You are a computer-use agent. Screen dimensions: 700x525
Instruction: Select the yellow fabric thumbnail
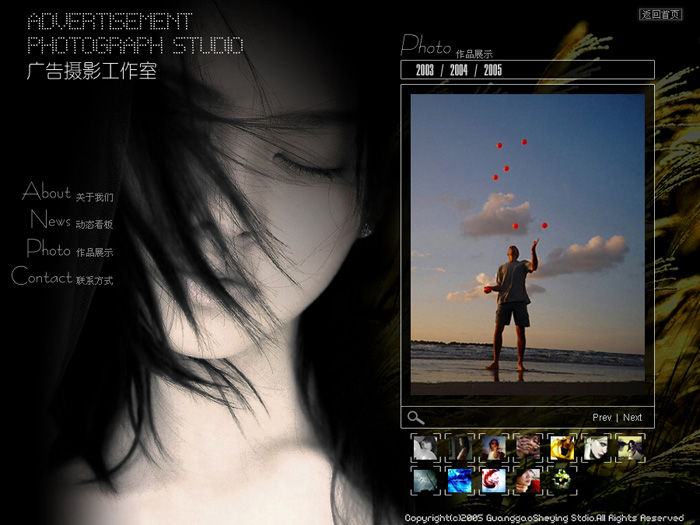pos(562,448)
